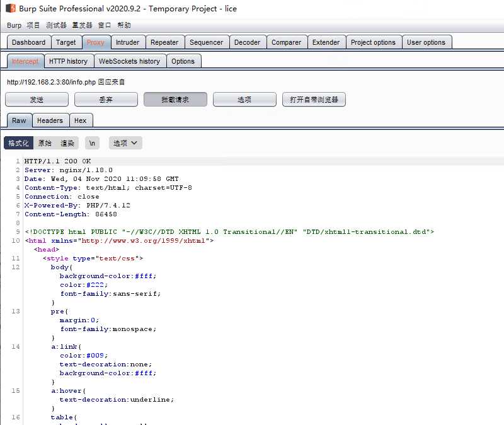
Task: Click the DOCTYPE declaration line
Action: tap(229, 232)
